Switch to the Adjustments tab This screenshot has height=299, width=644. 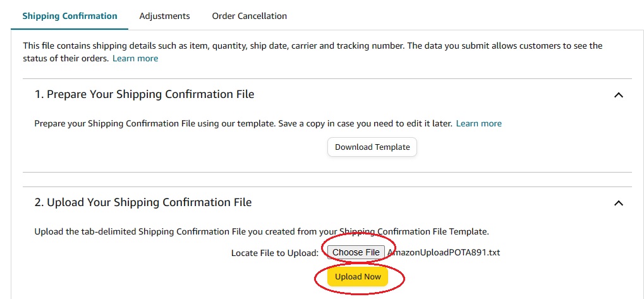pos(164,16)
